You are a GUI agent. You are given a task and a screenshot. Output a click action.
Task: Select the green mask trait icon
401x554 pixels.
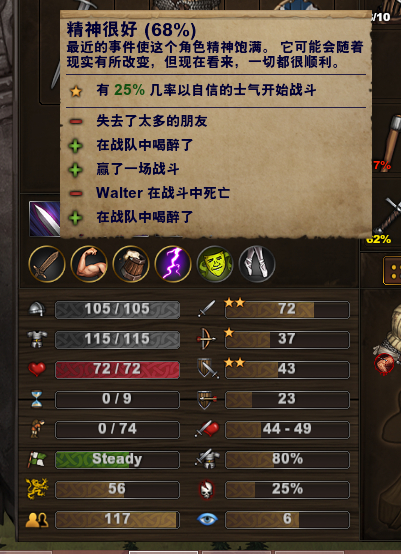pyautogui.click(x=215, y=264)
